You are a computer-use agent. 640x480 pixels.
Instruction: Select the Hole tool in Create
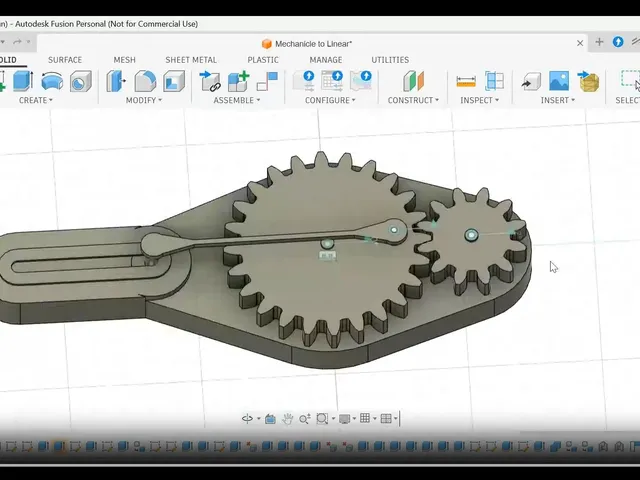coord(80,81)
